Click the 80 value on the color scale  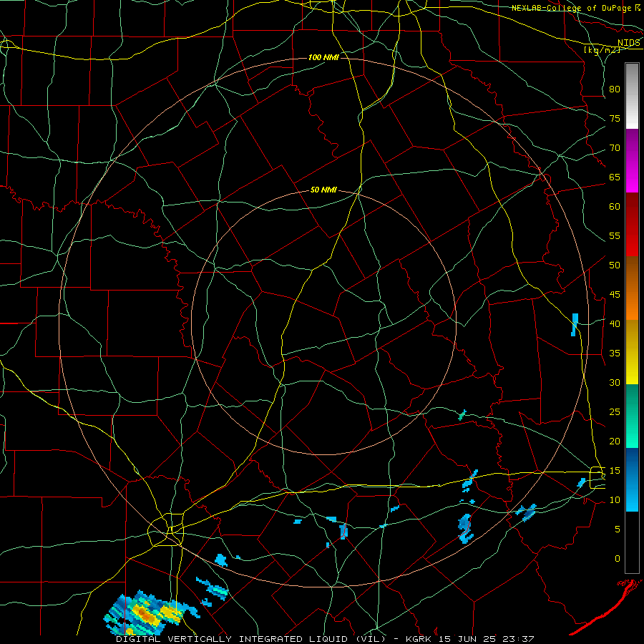pos(615,89)
